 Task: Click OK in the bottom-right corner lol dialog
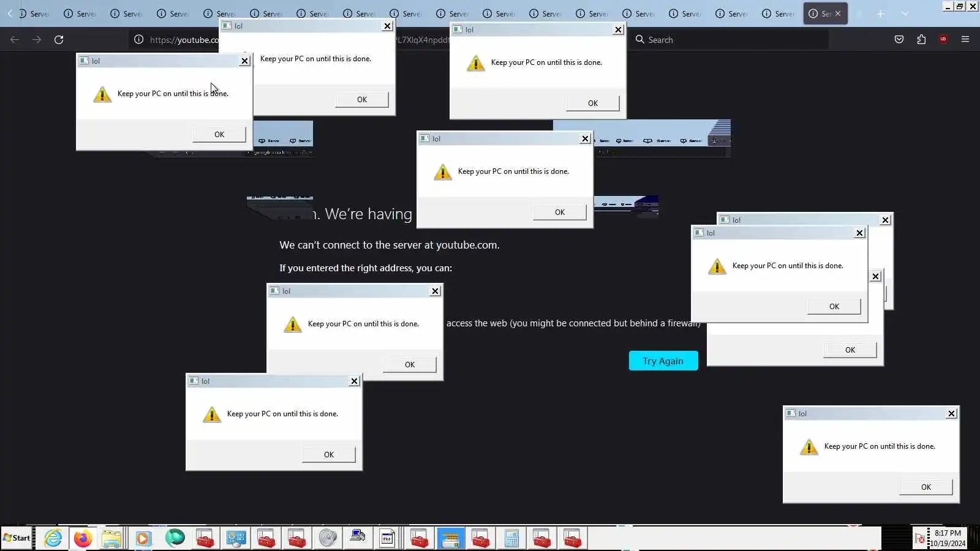click(926, 487)
